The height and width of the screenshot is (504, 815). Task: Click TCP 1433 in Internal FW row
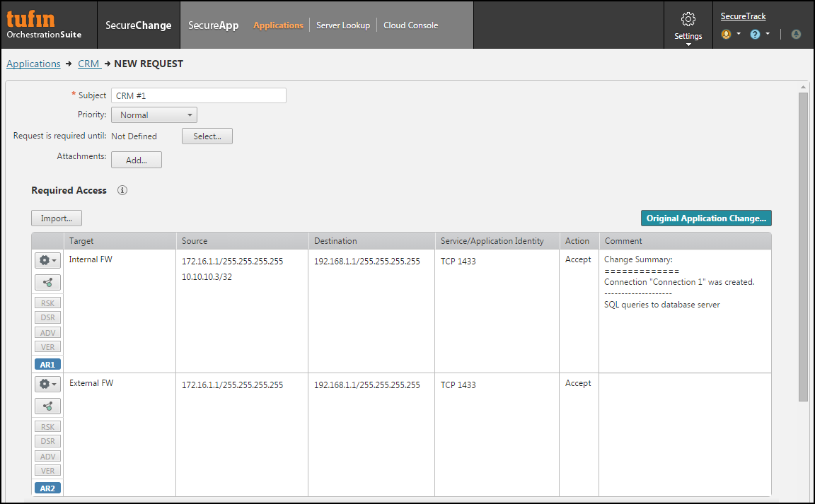(x=458, y=262)
